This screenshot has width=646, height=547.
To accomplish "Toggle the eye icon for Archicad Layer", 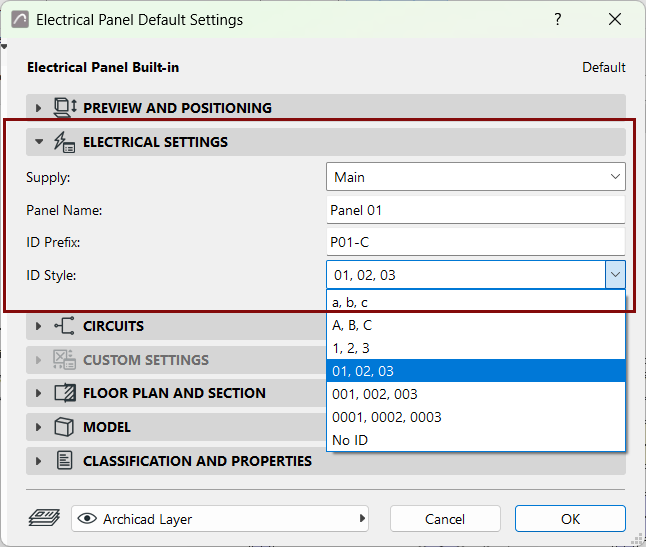I will [87, 519].
